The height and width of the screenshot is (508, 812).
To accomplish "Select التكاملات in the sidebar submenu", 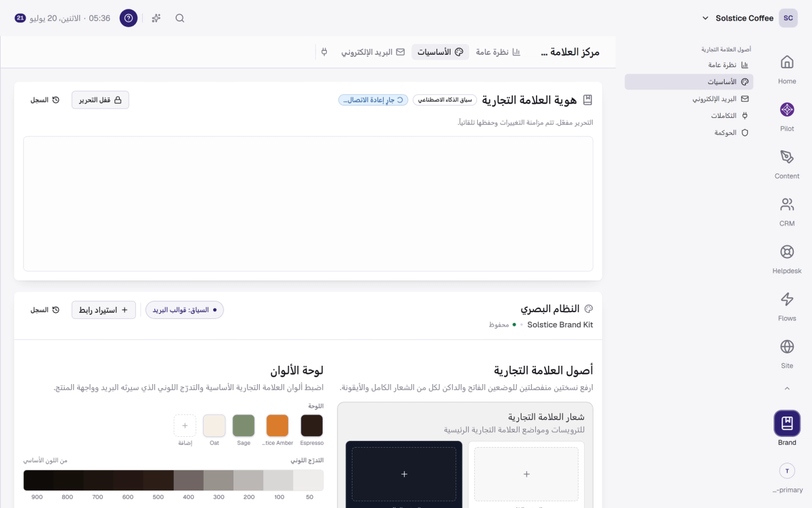I will 689,116.
